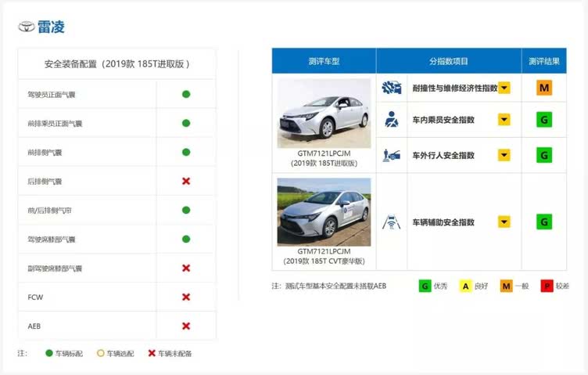Open the 185T进取版 car photo

tap(324, 113)
